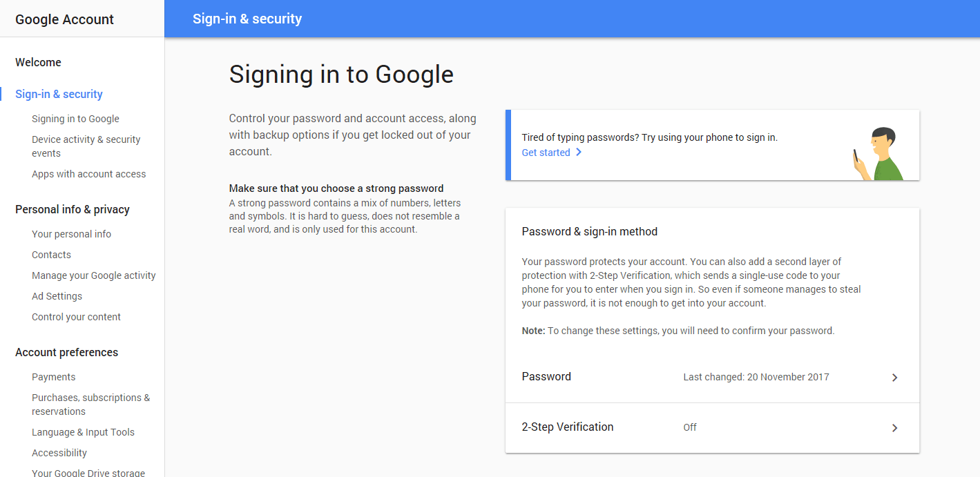980x477 pixels.
Task: Click the arrow next to Get started
Action: click(579, 153)
